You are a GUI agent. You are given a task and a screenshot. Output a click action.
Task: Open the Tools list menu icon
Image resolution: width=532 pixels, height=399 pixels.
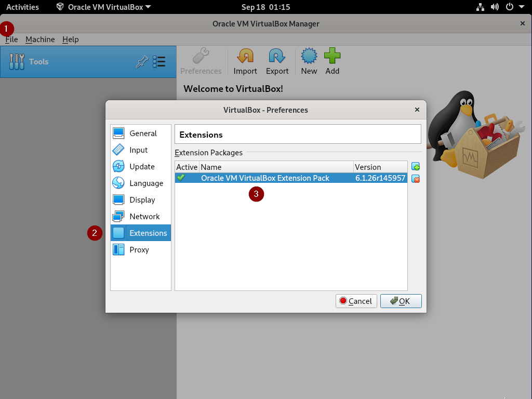tap(159, 62)
